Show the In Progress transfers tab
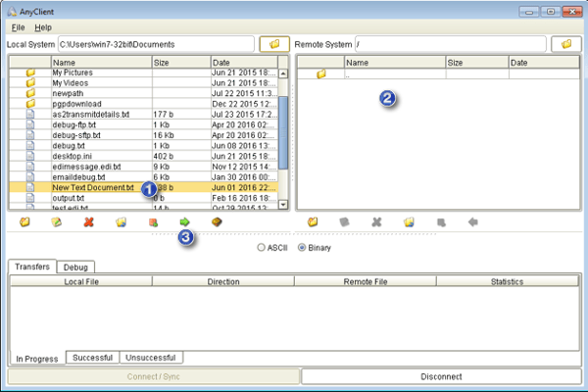The width and height of the screenshot is (588, 392). [x=37, y=359]
